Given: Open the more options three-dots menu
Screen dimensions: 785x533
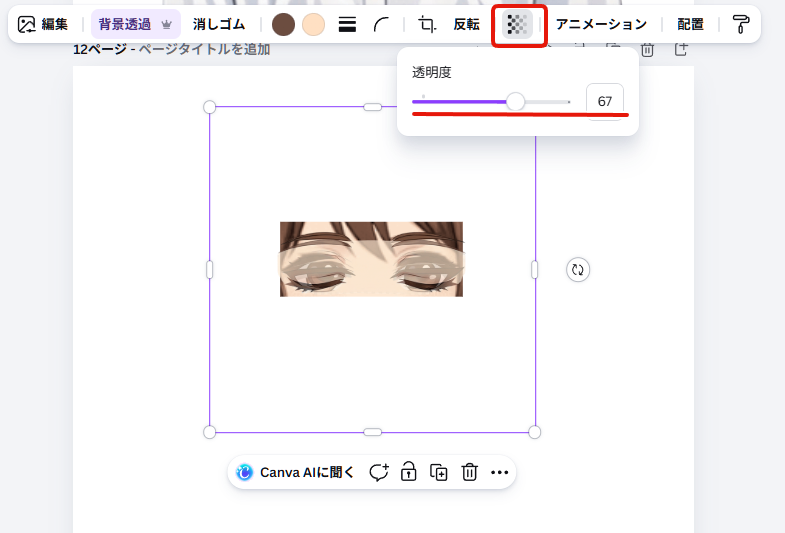Looking at the screenshot, I should pyautogui.click(x=500, y=472).
